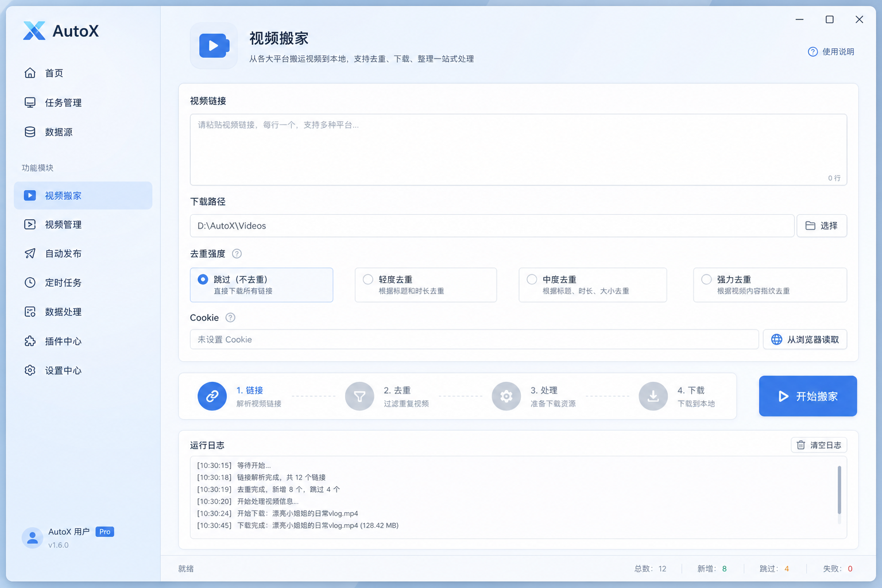882x588 pixels.
Task: Select 轻度去重 radio option
Action: coord(425,285)
